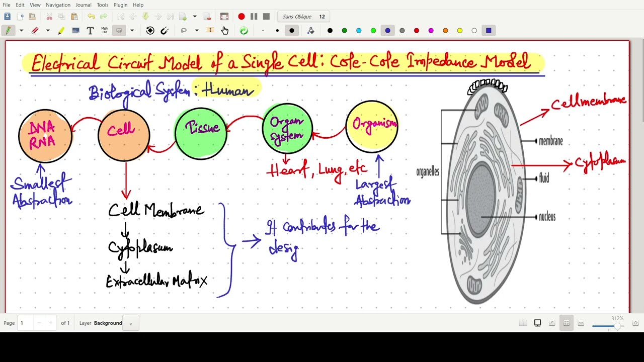This screenshot has height=362, width=644.
Task: Open the Navigation menu
Action: point(58,5)
